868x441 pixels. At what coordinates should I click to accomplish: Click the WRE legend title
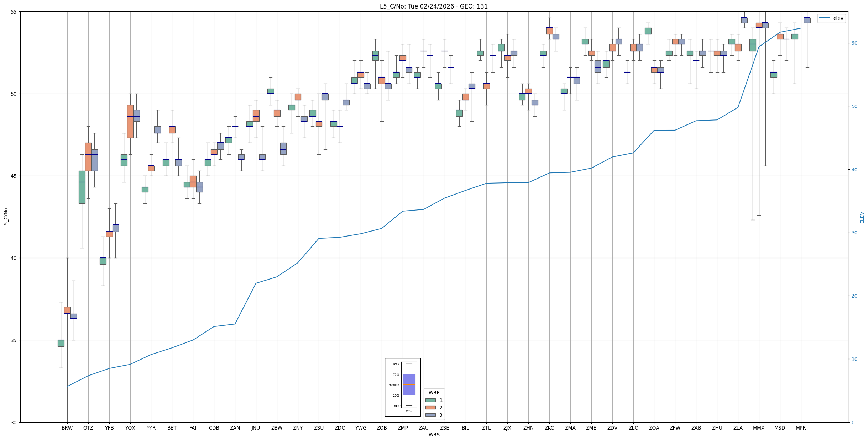434,393
